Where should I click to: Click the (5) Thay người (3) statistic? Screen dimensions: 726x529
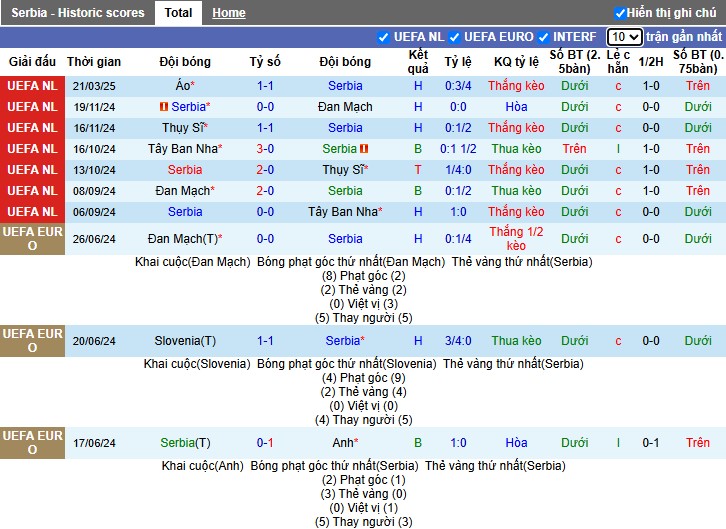363,522
